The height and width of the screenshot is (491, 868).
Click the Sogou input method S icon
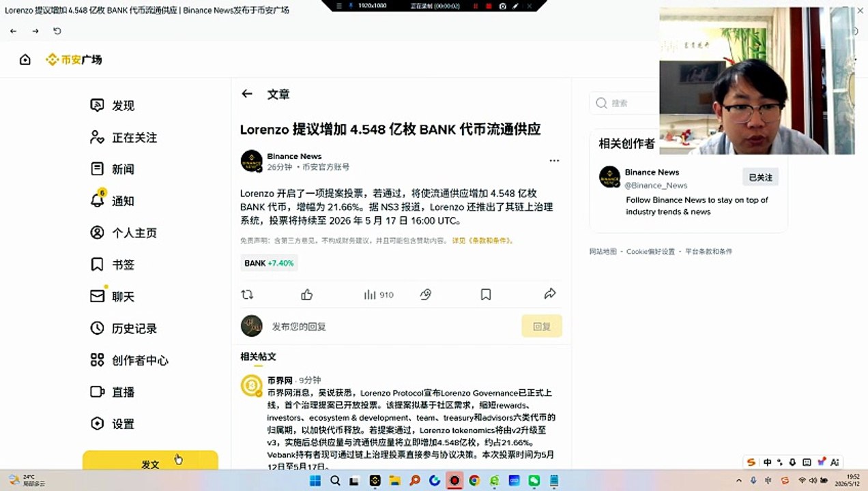tap(751, 462)
